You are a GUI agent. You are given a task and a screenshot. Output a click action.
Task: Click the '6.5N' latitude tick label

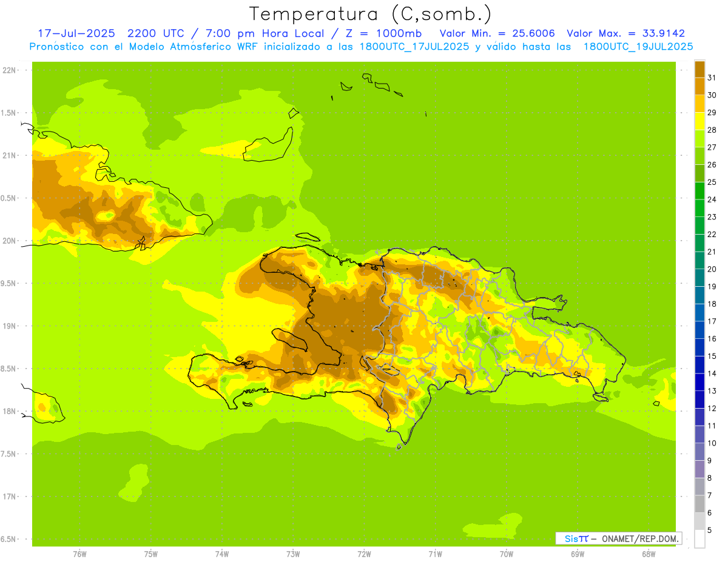[8, 539]
